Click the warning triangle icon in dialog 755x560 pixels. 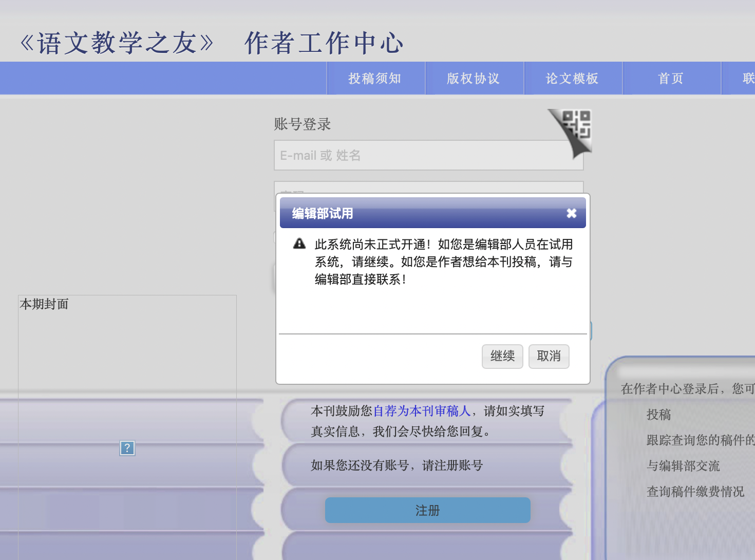(x=299, y=244)
